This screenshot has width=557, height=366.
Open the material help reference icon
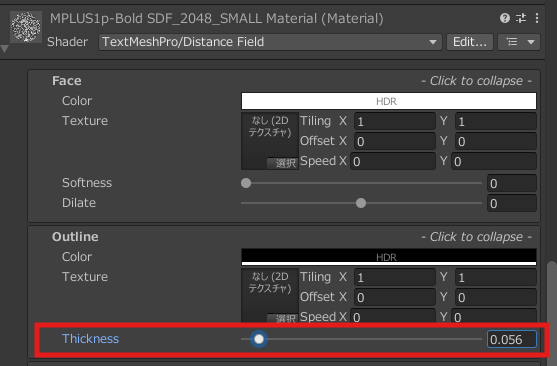click(504, 18)
